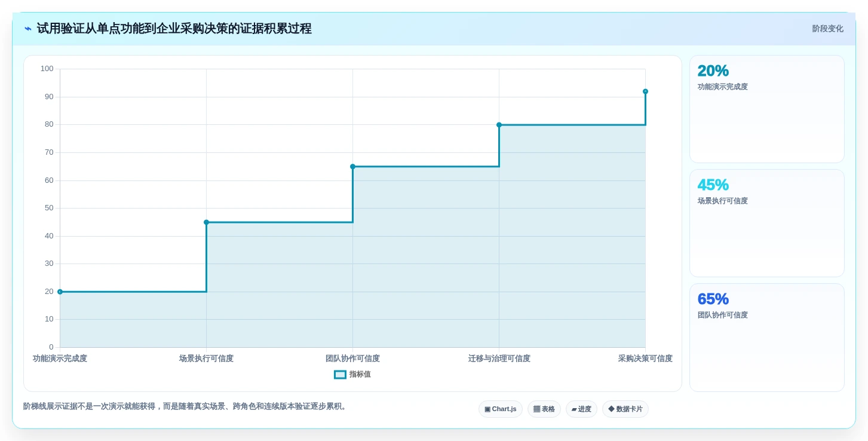Click the 阶段变化 label in header
Screen dimensions: 868x441
pyautogui.click(x=828, y=29)
